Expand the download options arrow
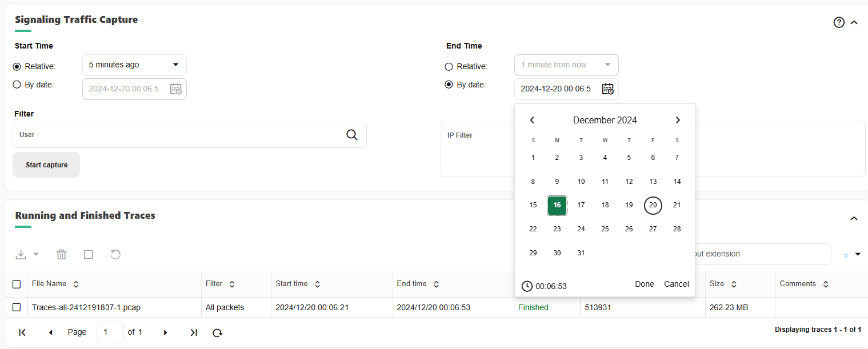 (35, 254)
